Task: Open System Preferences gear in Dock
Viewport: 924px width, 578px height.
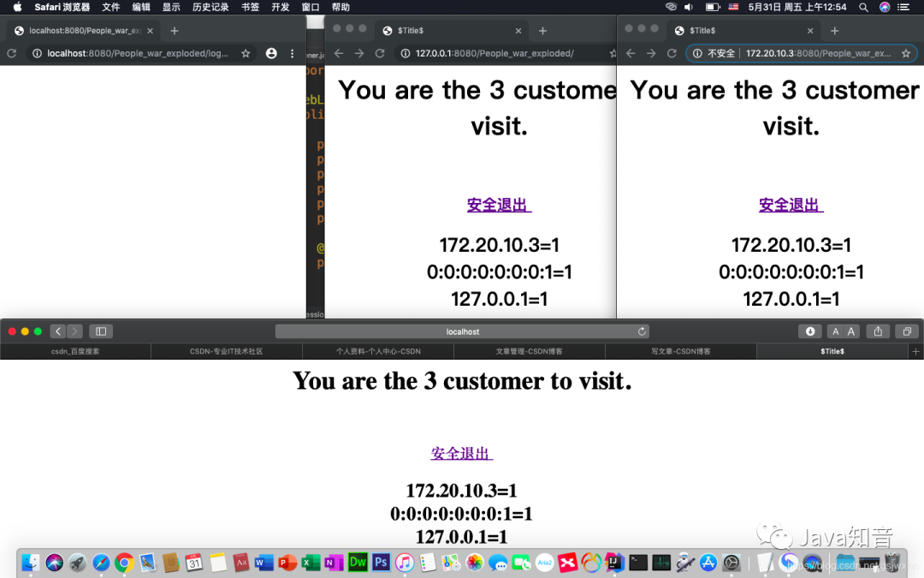Action: [731, 563]
